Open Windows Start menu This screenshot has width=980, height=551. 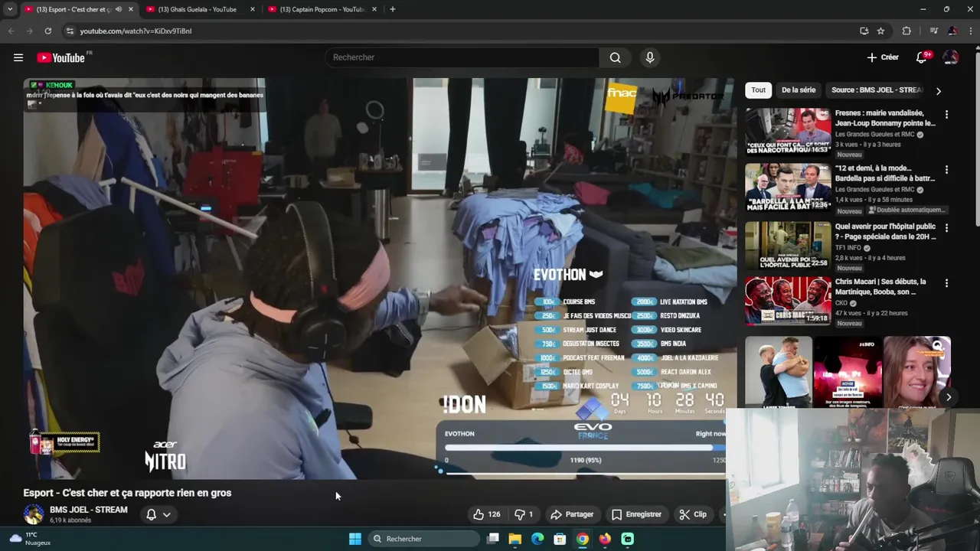coord(355,539)
